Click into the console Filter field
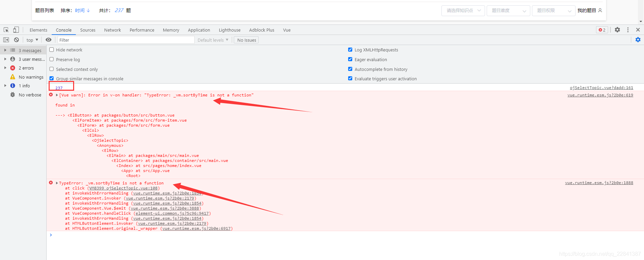The height and width of the screenshot is (260, 644). point(126,40)
